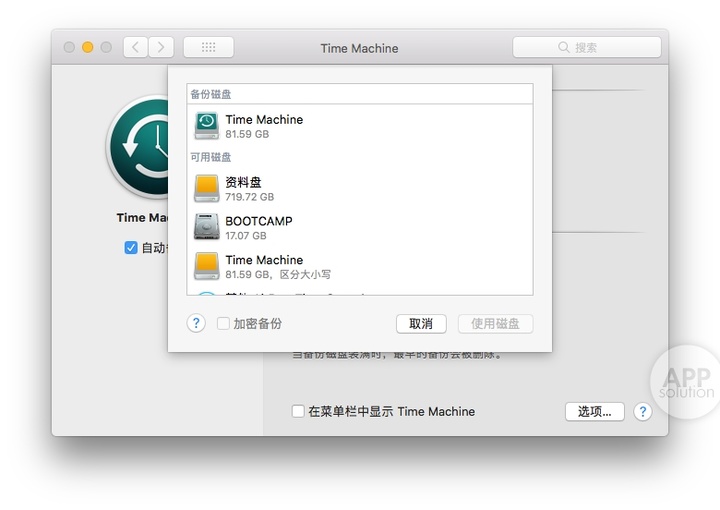Open help with the question mark beside 选项
Viewport: 720px width, 510px height.
643,412
